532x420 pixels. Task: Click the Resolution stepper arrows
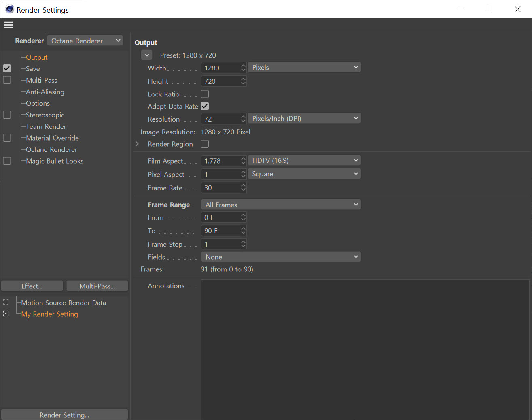(243, 119)
